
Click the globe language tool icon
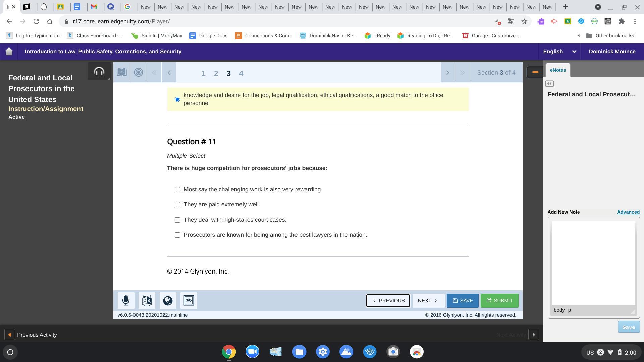click(x=168, y=301)
